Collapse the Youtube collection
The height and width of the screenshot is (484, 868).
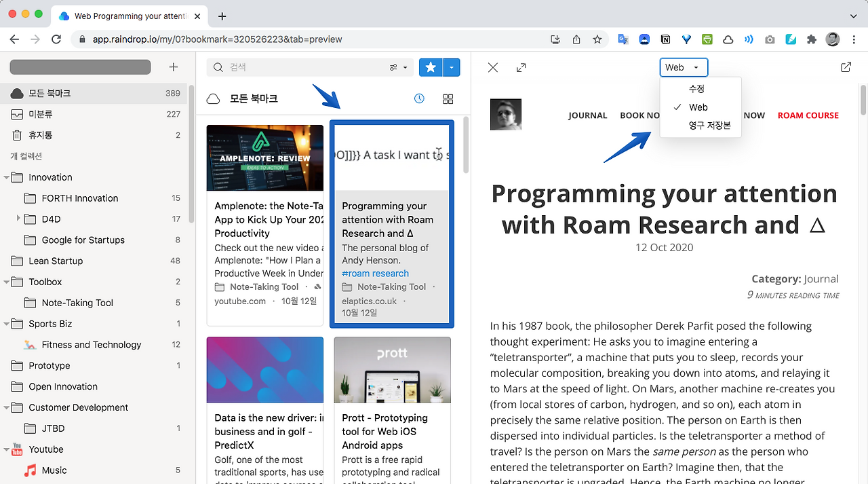[x=7, y=449]
